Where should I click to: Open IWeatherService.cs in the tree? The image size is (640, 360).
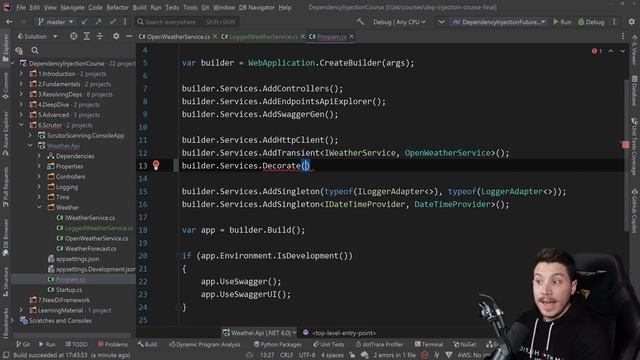[x=86, y=218]
